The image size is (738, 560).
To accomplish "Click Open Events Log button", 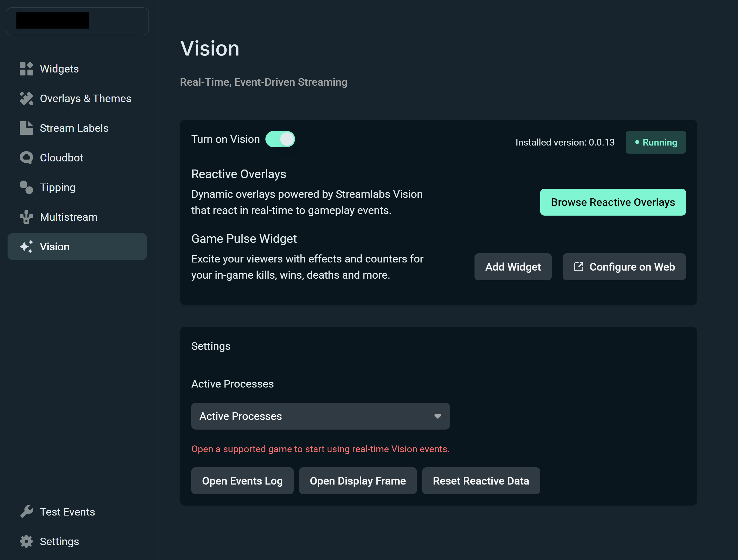I will pos(242,481).
